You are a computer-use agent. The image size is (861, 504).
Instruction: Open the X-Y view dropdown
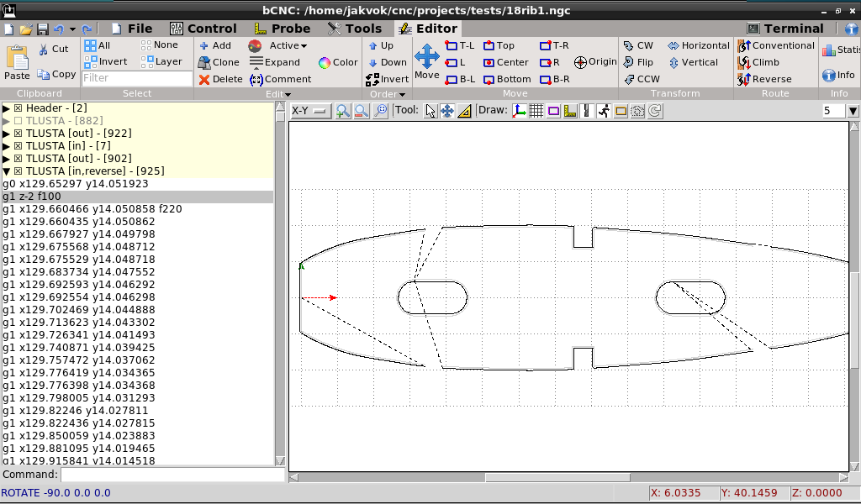310,111
